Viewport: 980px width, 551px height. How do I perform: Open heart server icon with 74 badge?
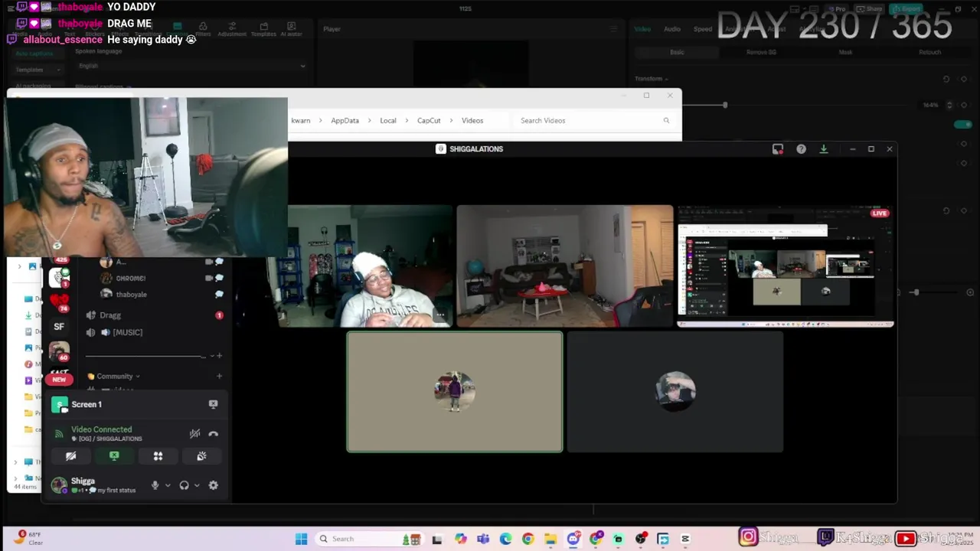coord(59,301)
